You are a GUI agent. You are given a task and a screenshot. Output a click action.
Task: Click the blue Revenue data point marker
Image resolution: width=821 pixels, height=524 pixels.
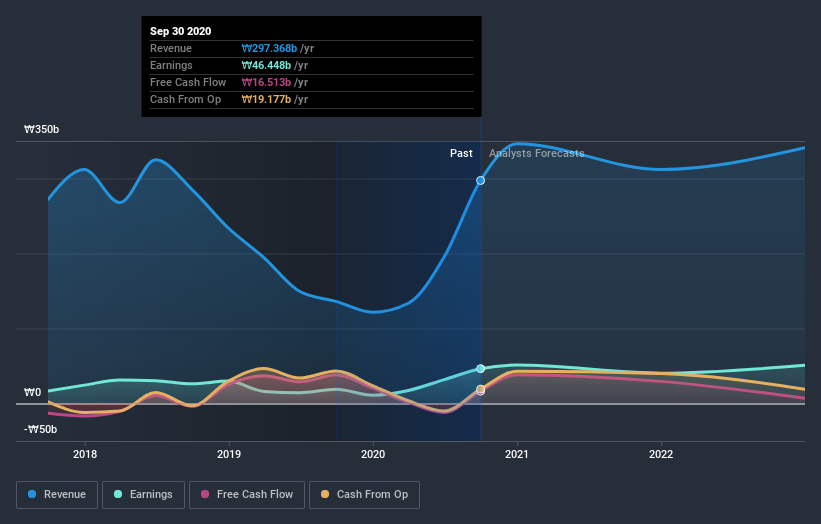pyautogui.click(x=480, y=181)
